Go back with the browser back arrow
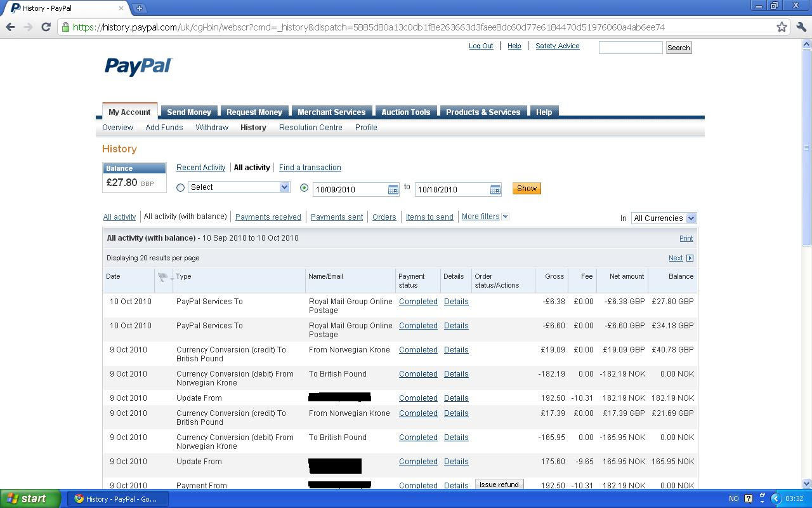Image resolution: width=812 pixels, height=508 pixels. coord(10,27)
